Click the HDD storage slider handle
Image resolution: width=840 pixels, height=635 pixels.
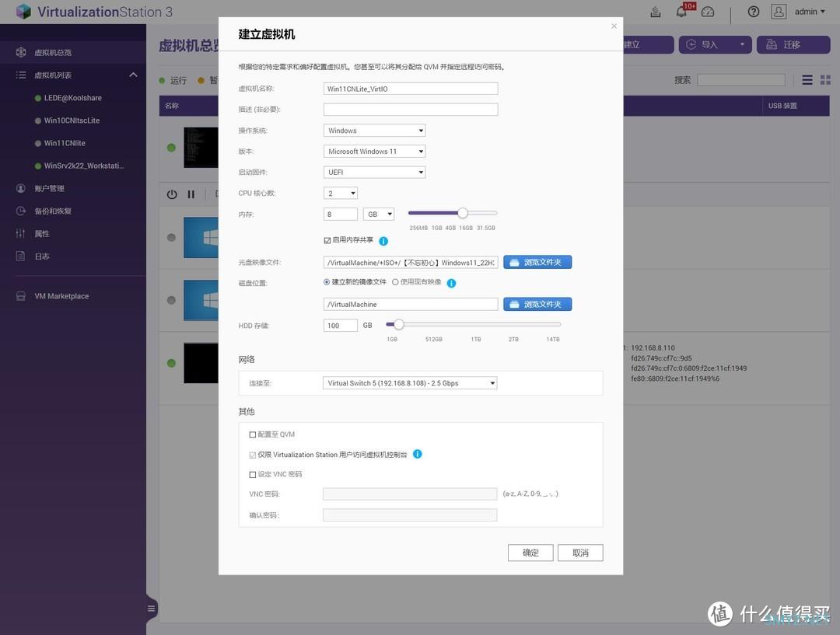(x=398, y=324)
